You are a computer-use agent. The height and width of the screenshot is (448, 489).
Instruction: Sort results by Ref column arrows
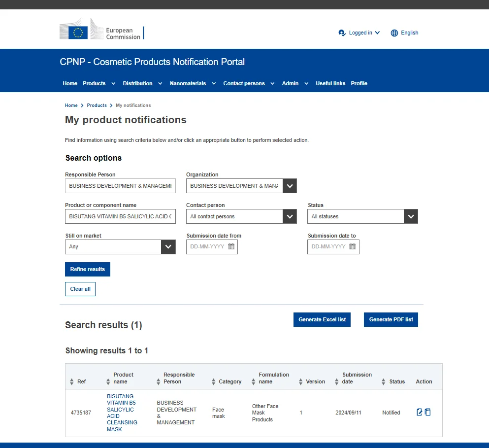pyautogui.click(x=72, y=382)
